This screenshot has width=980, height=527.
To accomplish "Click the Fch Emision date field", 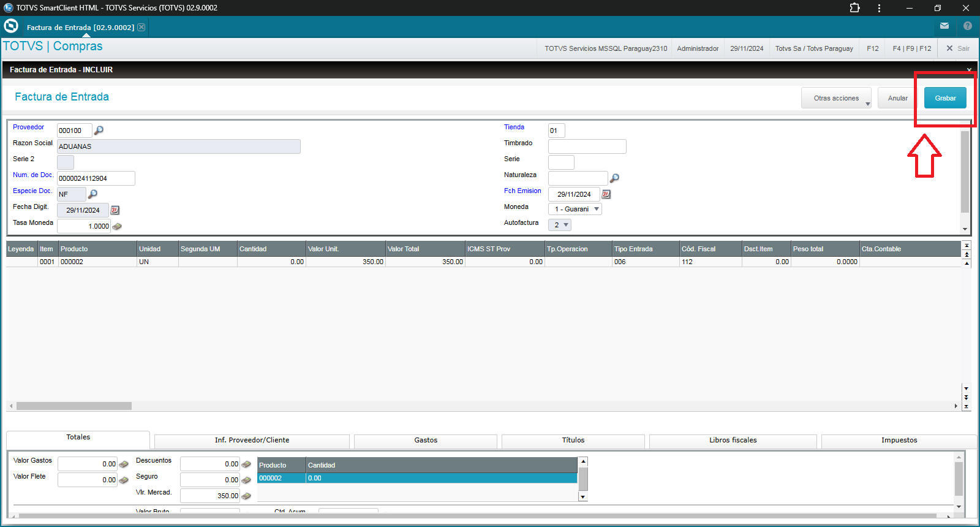I will 574,194.
